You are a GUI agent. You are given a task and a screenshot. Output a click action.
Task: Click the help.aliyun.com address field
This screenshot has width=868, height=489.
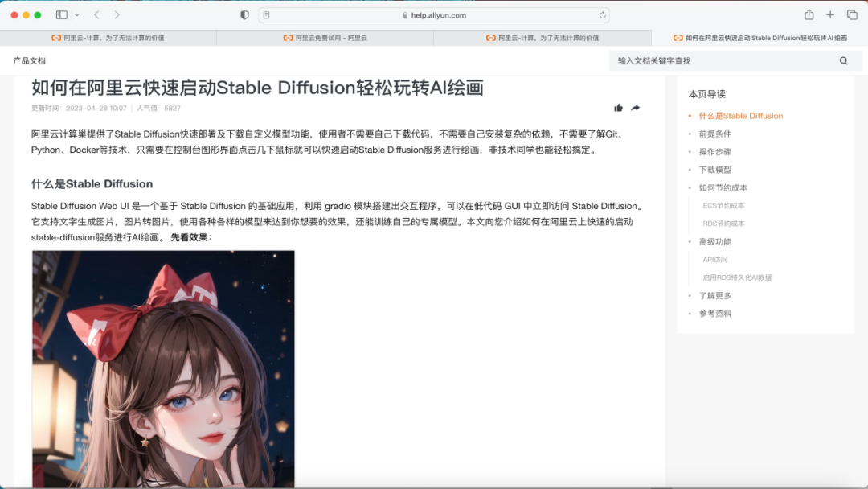434,15
